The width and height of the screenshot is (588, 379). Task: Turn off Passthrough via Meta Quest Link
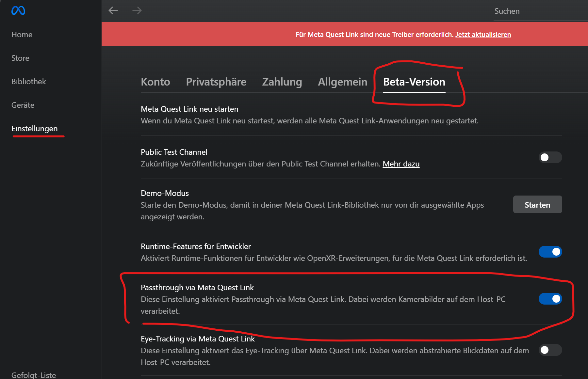pos(550,299)
